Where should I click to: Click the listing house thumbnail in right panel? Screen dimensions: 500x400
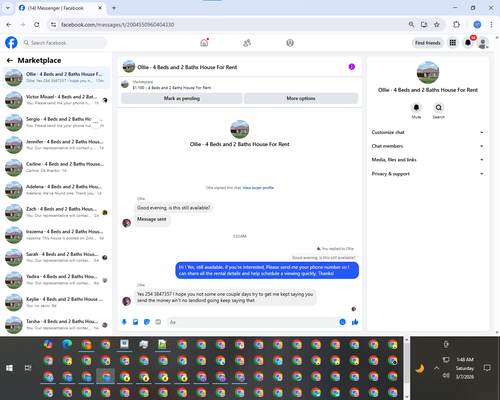pos(428,72)
